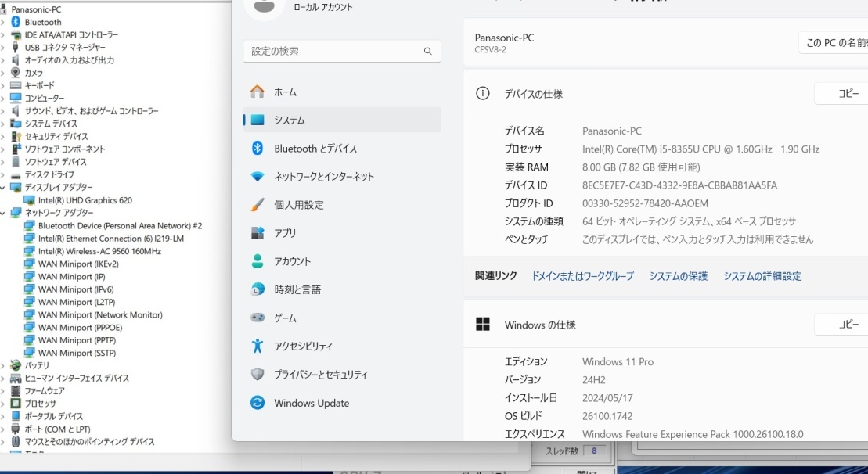This screenshot has height=474, width=868.
Task: Click the OS build value 26100.1742
Action: click(x=607, y=416)
